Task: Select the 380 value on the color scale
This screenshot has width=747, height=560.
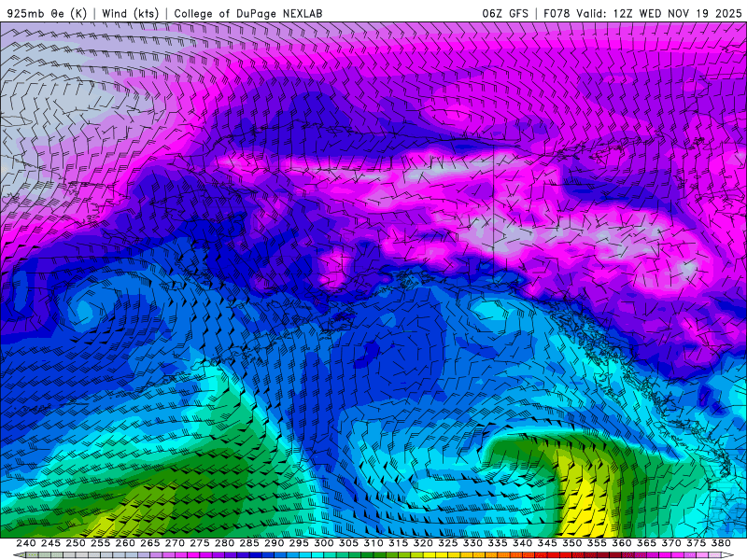Action: tap(720, 543)
